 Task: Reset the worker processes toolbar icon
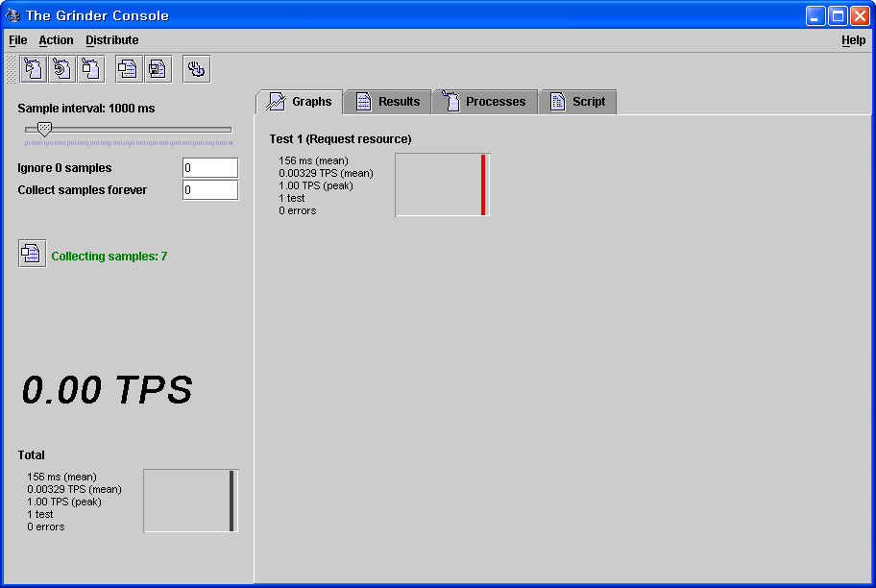click(62, 69)
